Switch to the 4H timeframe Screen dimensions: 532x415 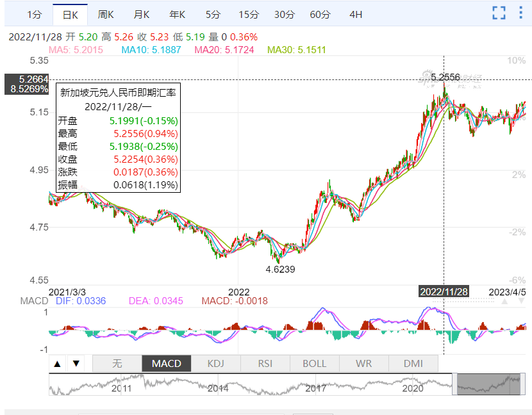(355, 14)
